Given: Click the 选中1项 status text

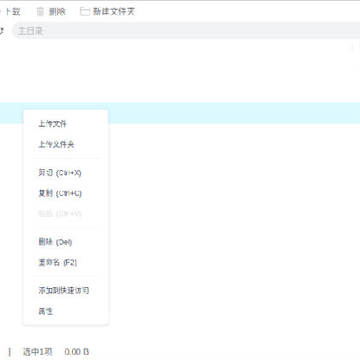Looking at the screenshot, I should (x=38, y=352).
